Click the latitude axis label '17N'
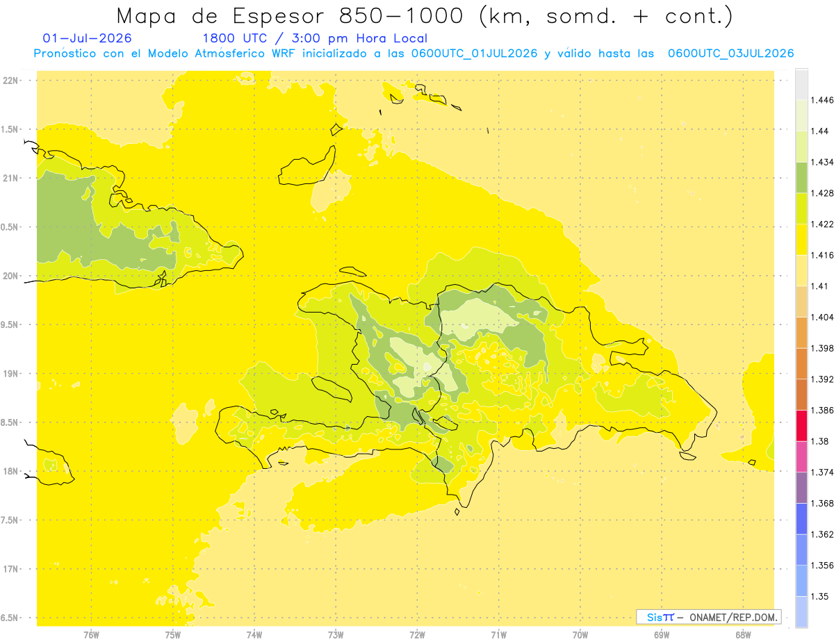The width and height of the screenshot is (834, 644). [10, 570]
